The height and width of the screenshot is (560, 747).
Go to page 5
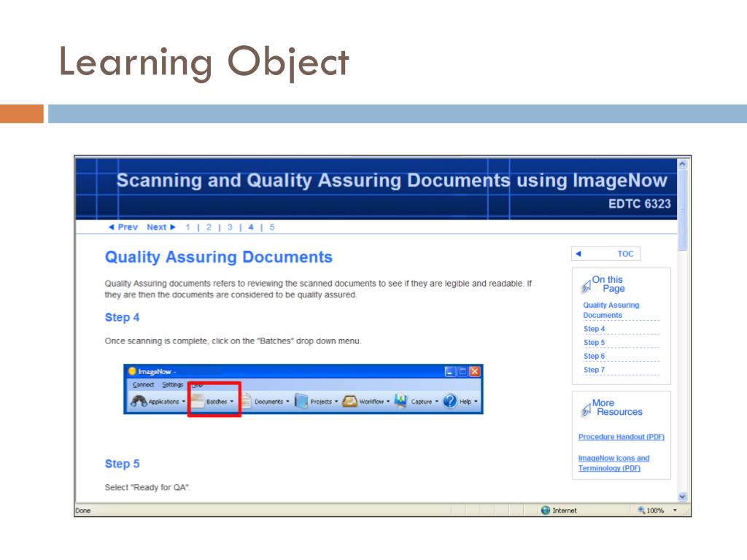click(x=272, y=227)
